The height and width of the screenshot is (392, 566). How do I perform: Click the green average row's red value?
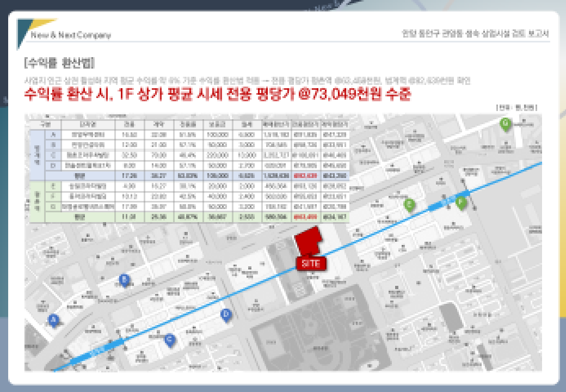(x=305, y=217)
